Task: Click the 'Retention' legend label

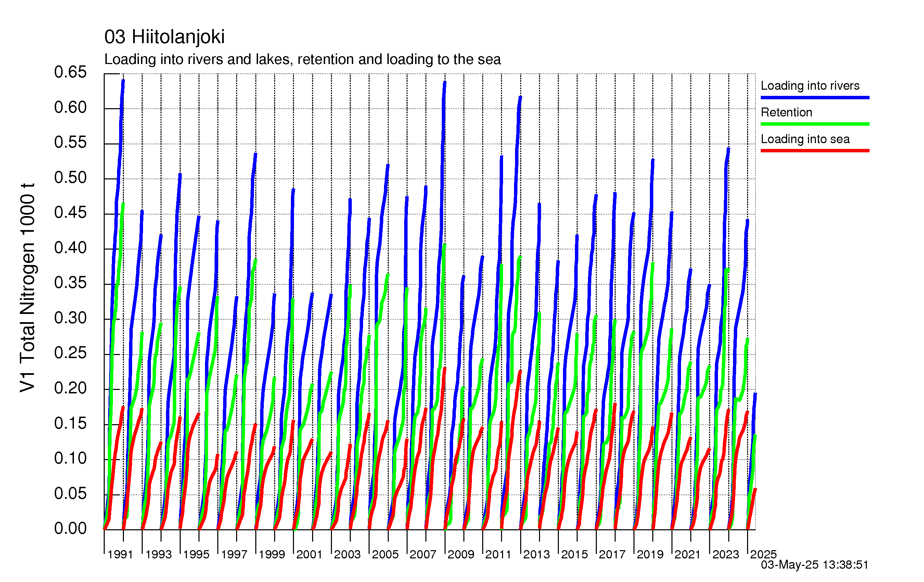Action: tap(786, 112)
